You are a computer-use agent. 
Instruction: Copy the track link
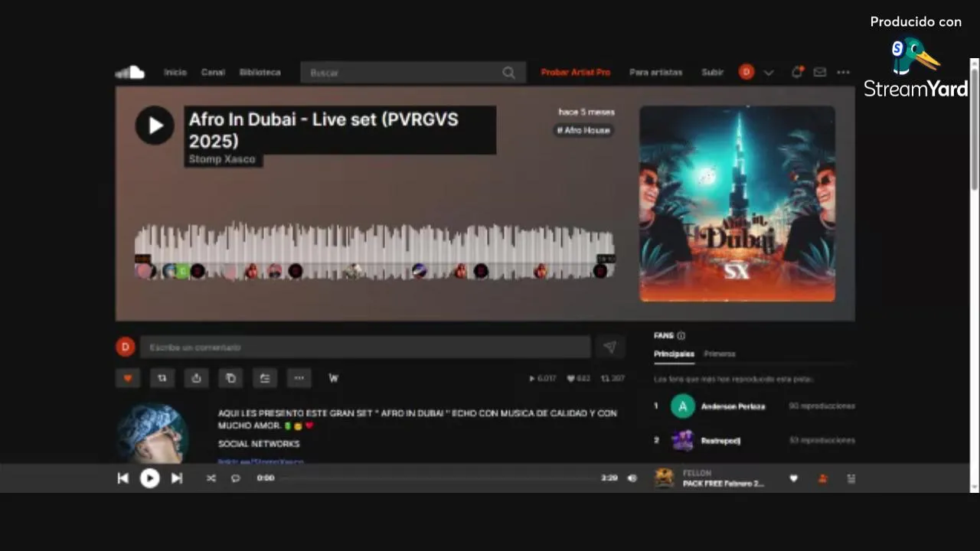[230, 378]
